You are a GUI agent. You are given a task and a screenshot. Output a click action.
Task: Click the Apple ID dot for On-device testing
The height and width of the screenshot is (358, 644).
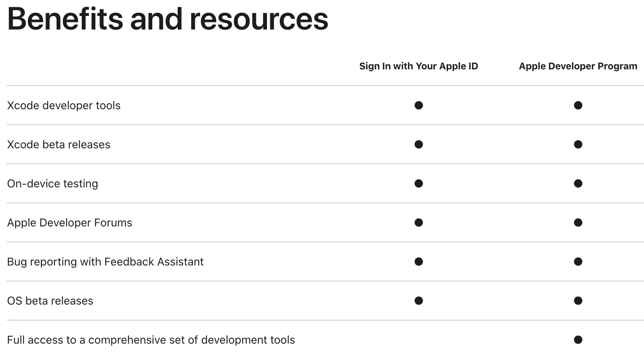coord(418,183)
